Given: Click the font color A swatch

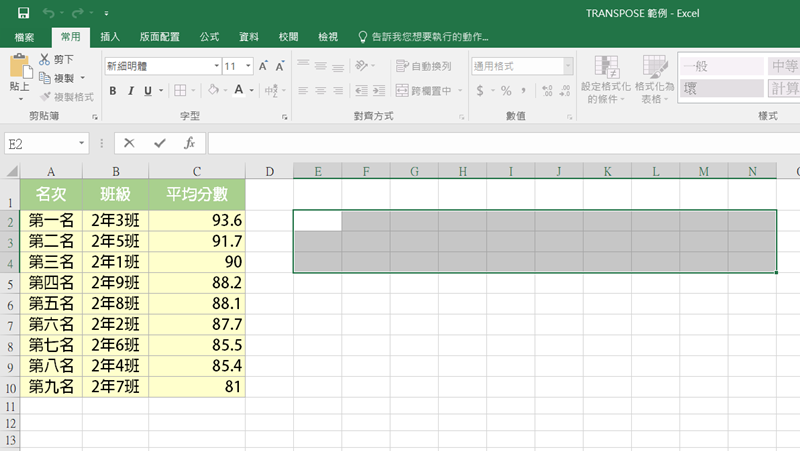Looking at the screenshot, I should (239, 91).
